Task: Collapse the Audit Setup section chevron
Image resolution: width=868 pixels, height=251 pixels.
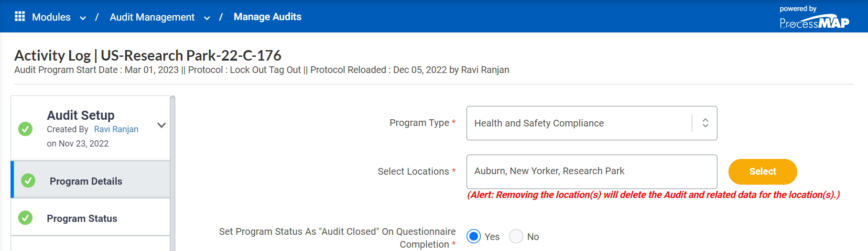Action: [x=162, y=125]
